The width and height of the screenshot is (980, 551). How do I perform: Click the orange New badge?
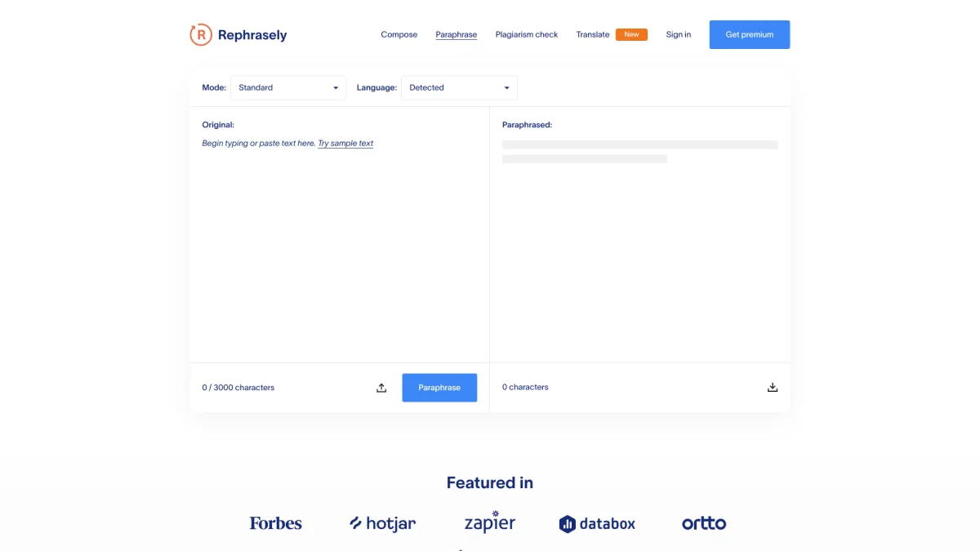[631, 34]
